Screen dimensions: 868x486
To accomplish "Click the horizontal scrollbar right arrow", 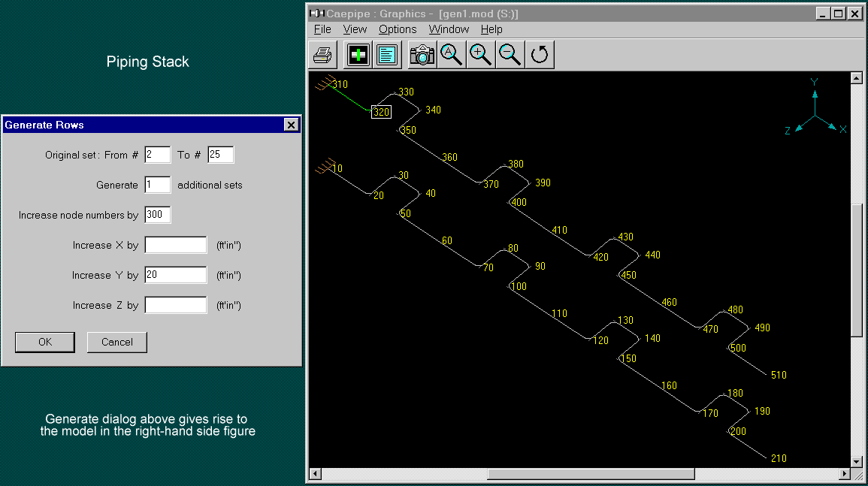I will pyautogui.click(x=845, y=473).
